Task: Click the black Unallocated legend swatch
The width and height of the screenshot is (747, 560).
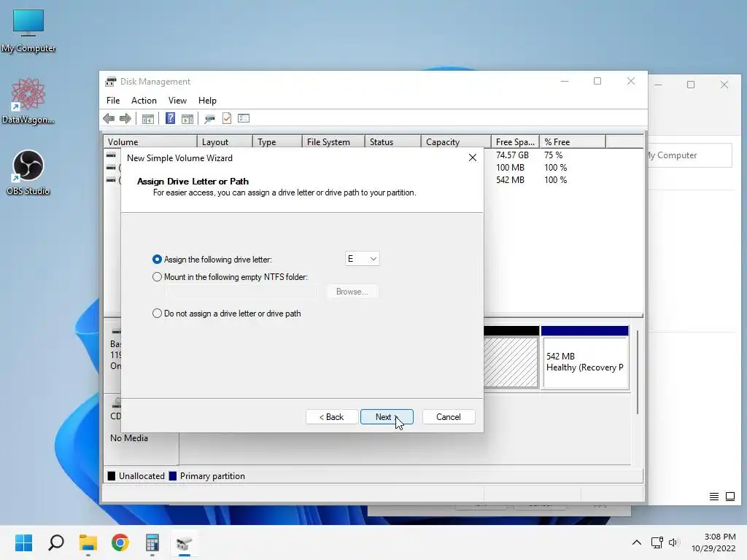Action: 112,475
